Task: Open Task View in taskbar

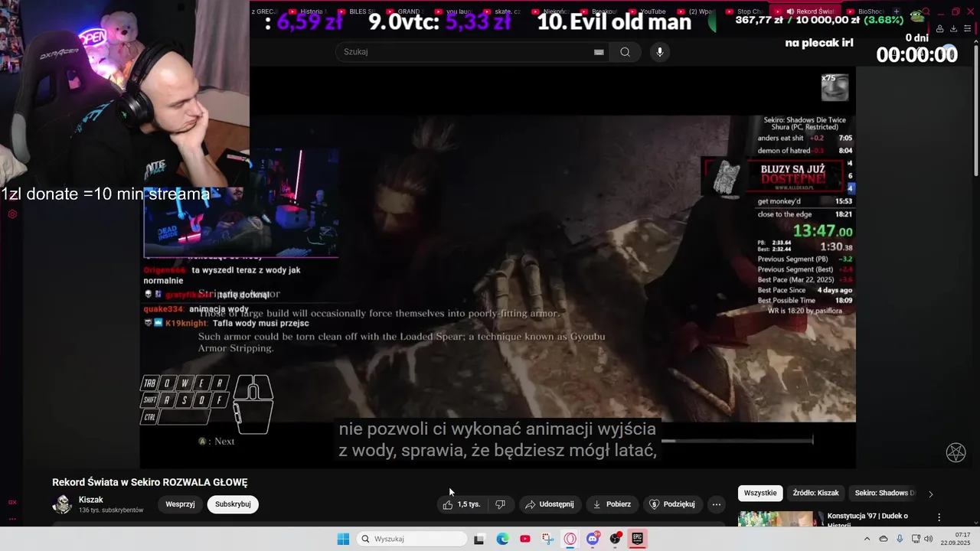Action: pyautogui.click(x=479, y=539)
